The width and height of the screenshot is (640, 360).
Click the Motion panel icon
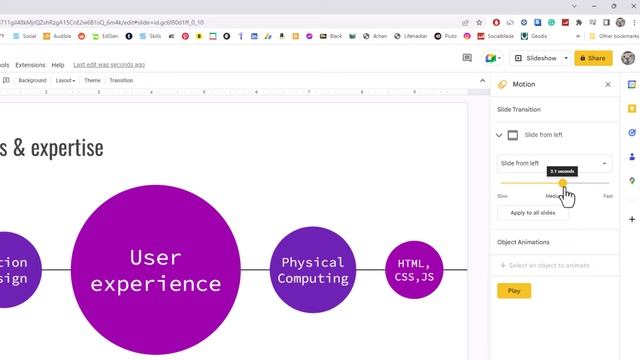[502, 84]
